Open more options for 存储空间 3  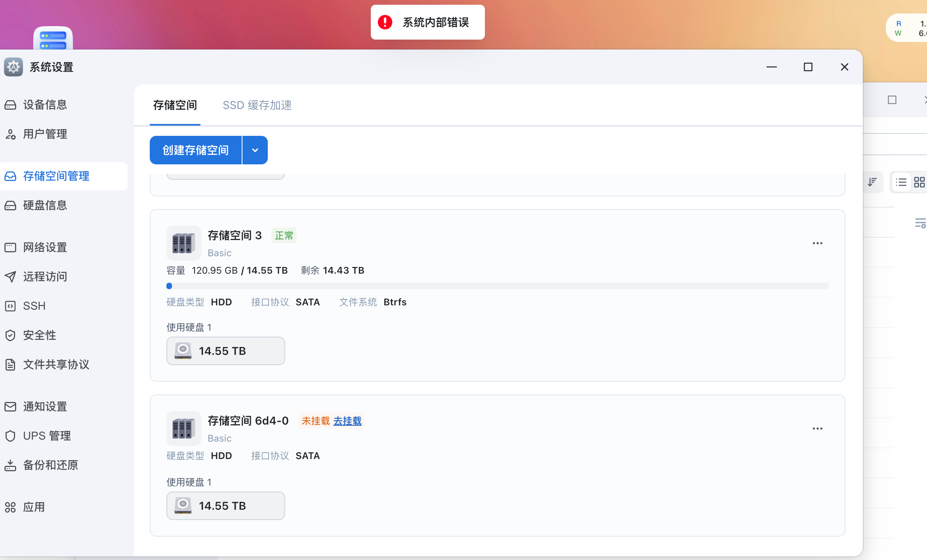817,243
